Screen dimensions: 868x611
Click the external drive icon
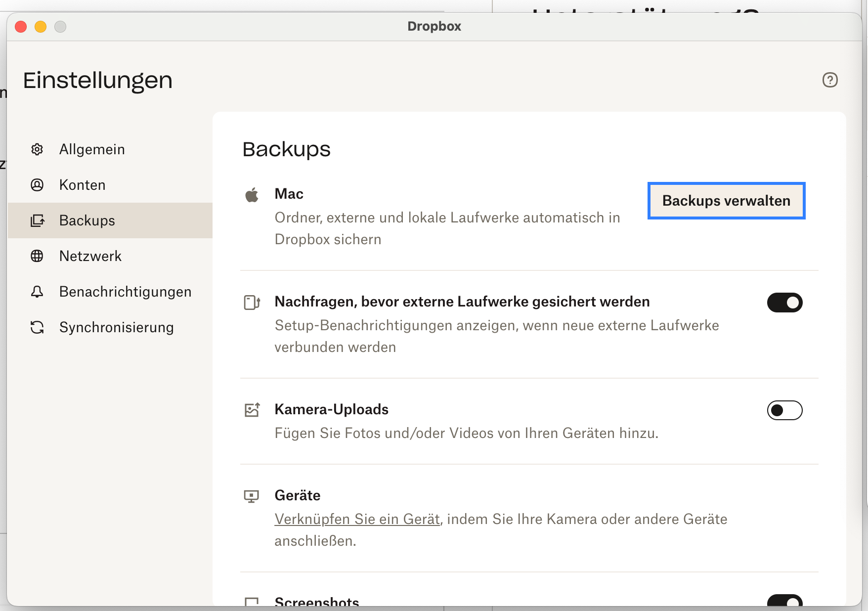pos(252,302)
